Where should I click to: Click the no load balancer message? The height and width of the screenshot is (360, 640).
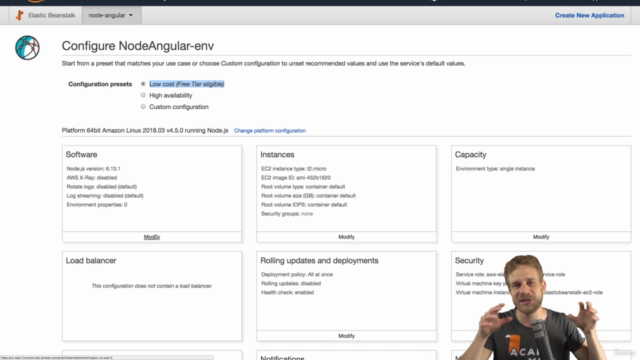point(152,286)
